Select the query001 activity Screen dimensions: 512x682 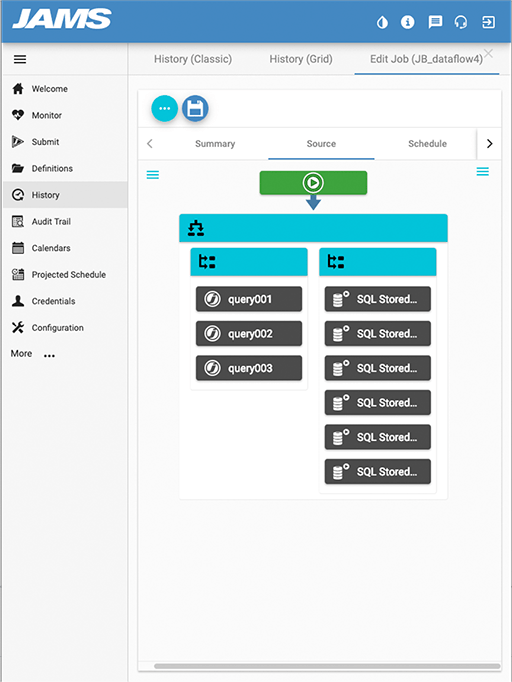(249, 299)
